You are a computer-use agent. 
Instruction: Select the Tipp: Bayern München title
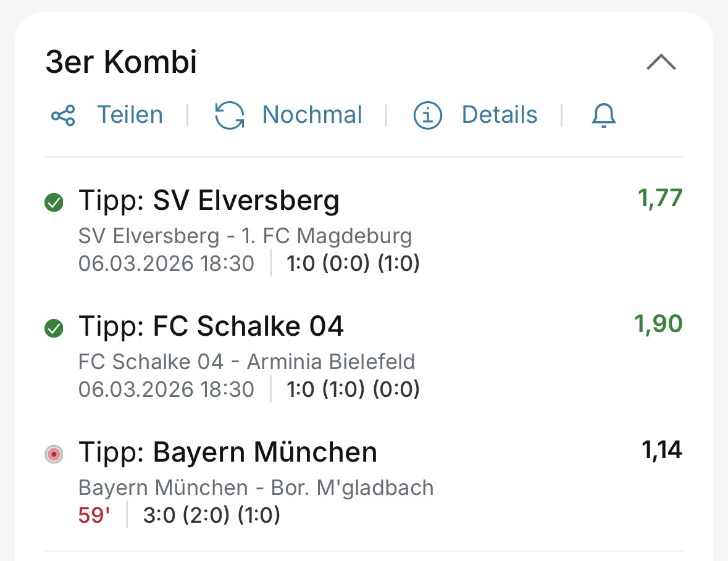tap(227, 452)
